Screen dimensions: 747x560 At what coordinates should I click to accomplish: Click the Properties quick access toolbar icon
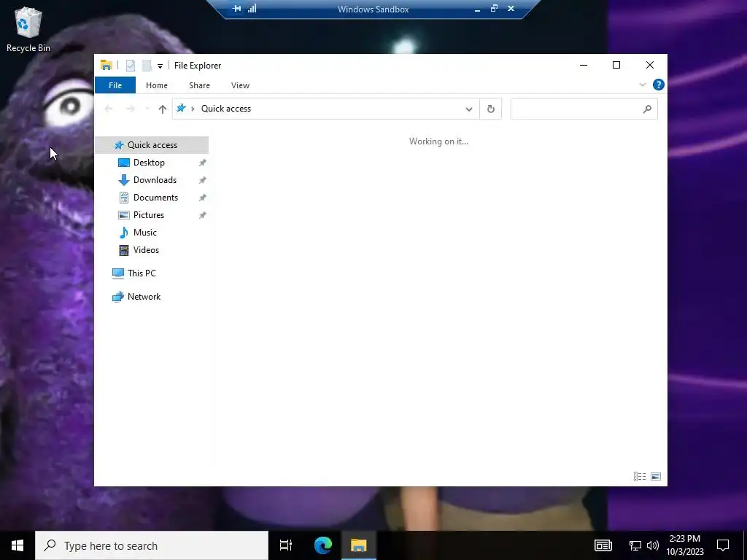pyautogui.click(x=130, y=65)
